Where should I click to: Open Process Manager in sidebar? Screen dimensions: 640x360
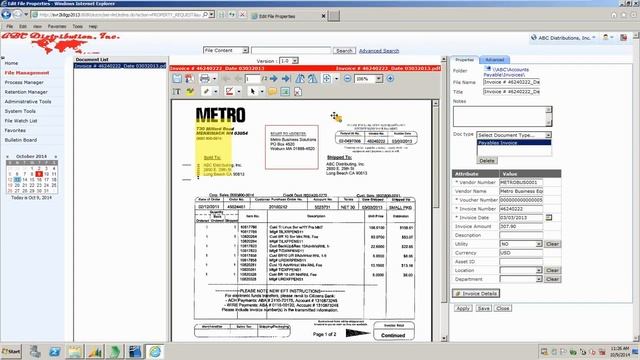click(x=24, y=82)
